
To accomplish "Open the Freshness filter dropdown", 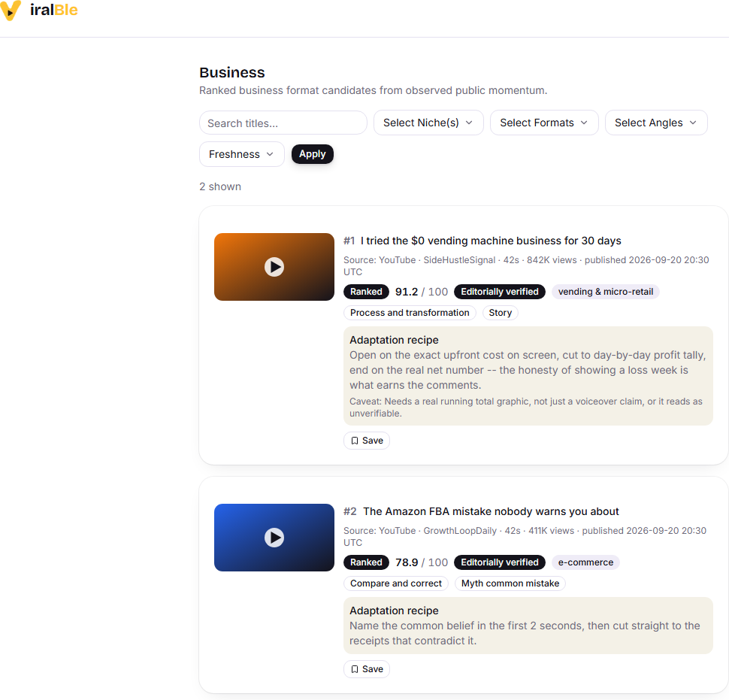I will pyautogui.click(x=241, y=154).
